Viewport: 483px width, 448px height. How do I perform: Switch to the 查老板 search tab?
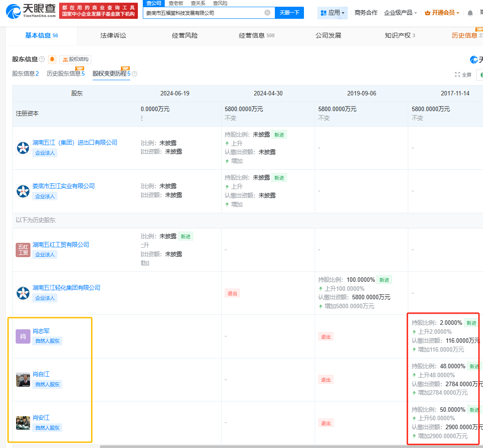(x=176, y=3)
